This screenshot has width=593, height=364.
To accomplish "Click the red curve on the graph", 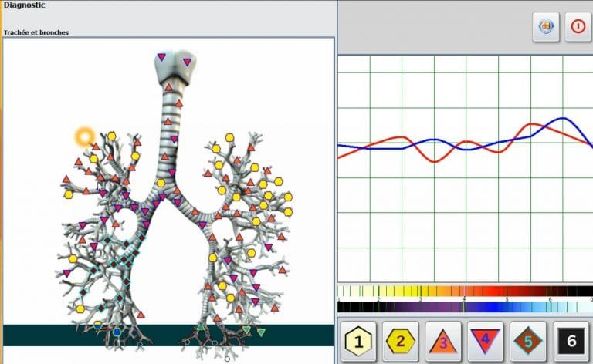I will coord(435,160).
